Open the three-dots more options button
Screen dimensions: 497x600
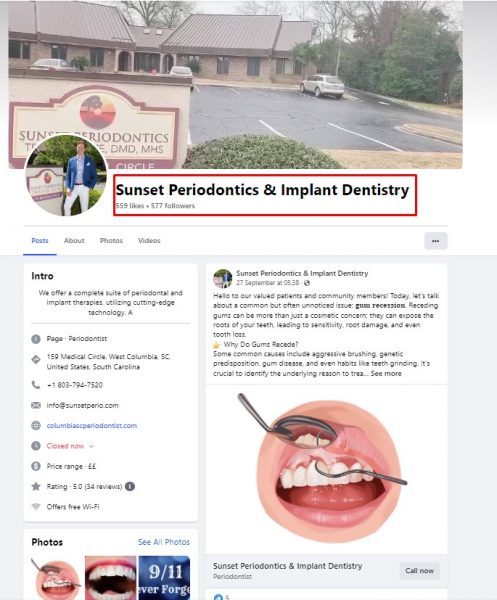tap(435, 241)
